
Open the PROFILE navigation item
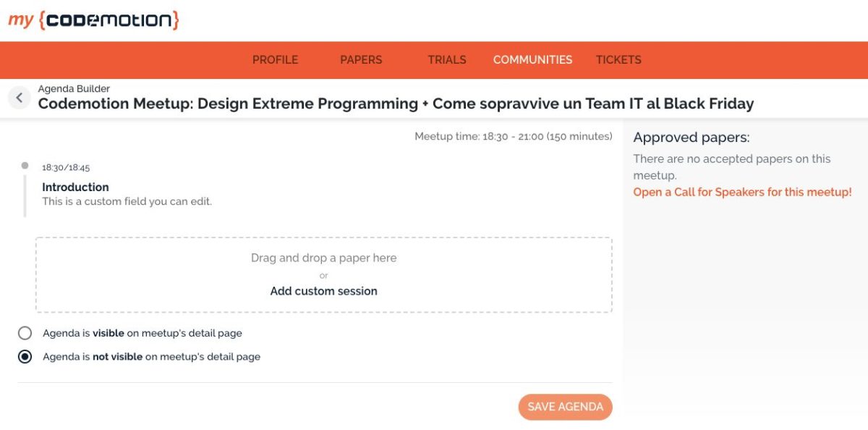(x=275, y=60)
